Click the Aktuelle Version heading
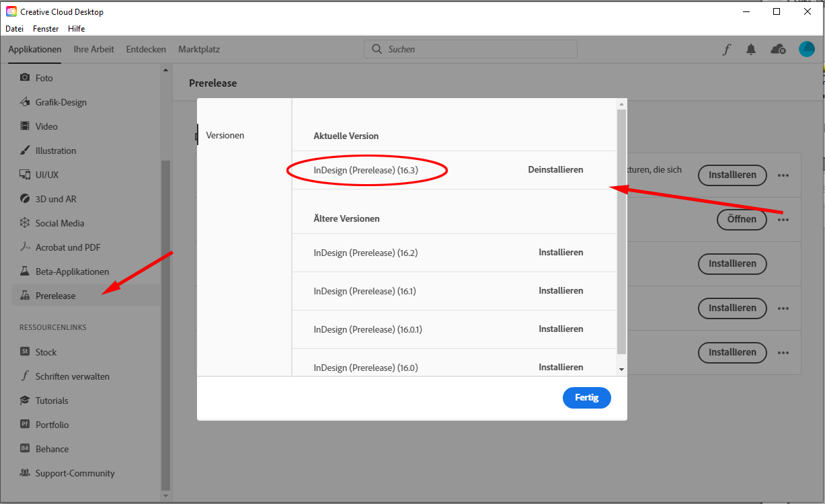825x504 pixels. pos(346,136)
